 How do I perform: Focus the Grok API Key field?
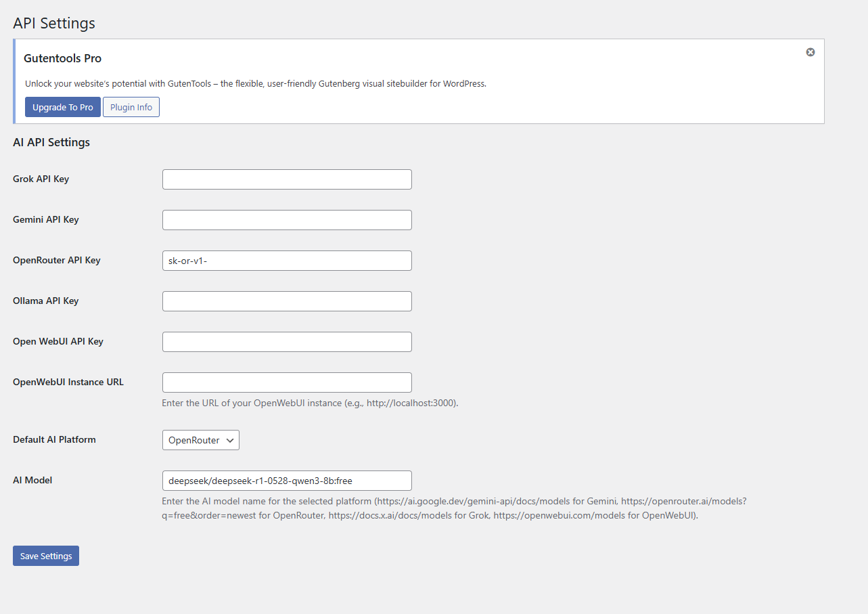coord(287,179)
